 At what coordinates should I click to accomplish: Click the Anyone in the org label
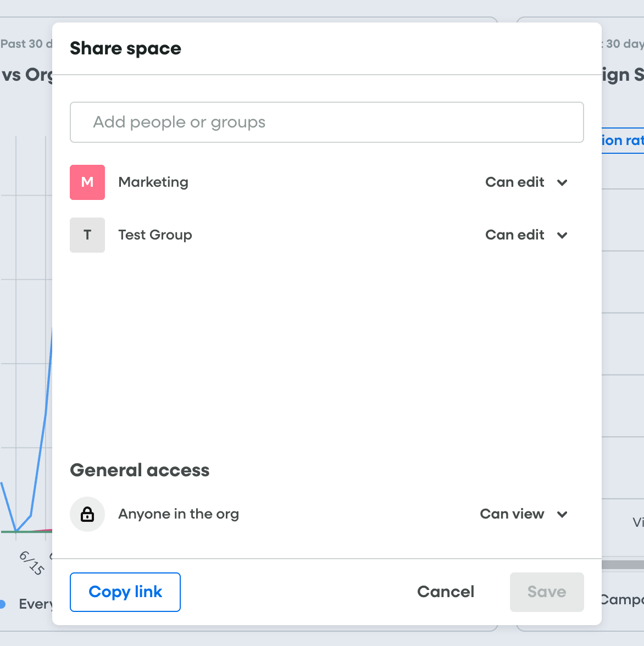179,514
